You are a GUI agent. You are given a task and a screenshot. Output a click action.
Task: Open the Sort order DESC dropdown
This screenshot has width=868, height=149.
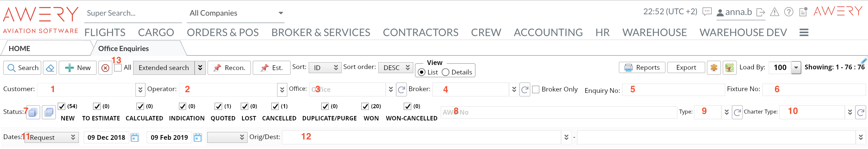point(395,68)
